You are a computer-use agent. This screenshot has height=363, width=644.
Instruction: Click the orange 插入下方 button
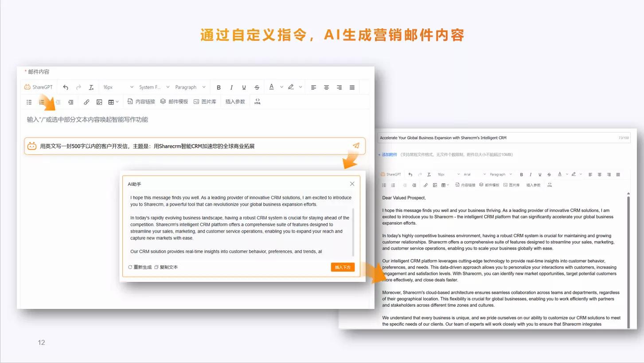(343, 267)
